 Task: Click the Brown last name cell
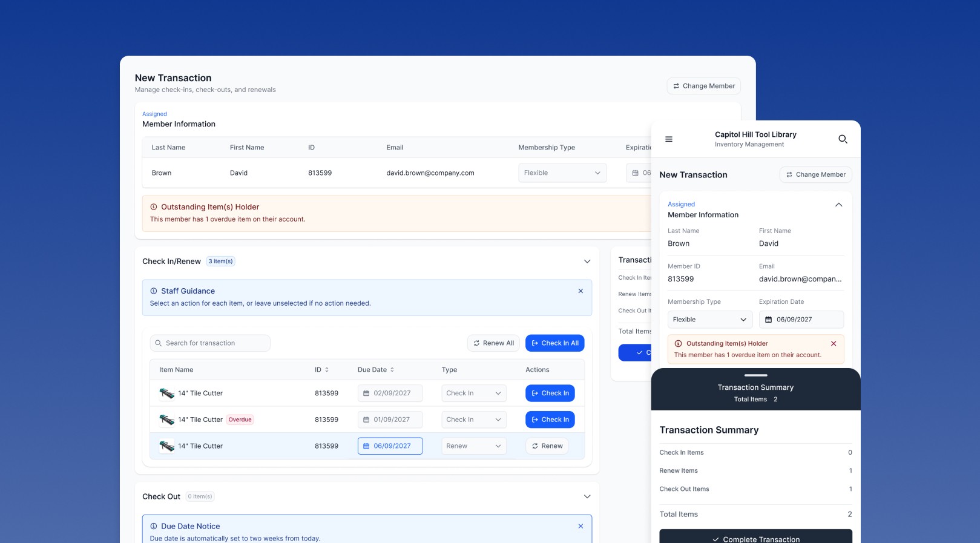(162, 173)
